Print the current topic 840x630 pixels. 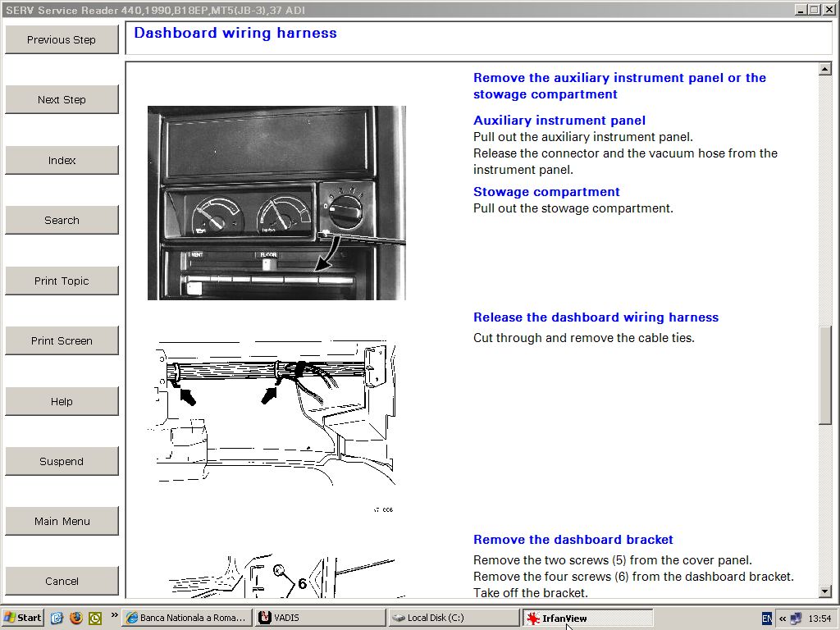tap(62, 281)
